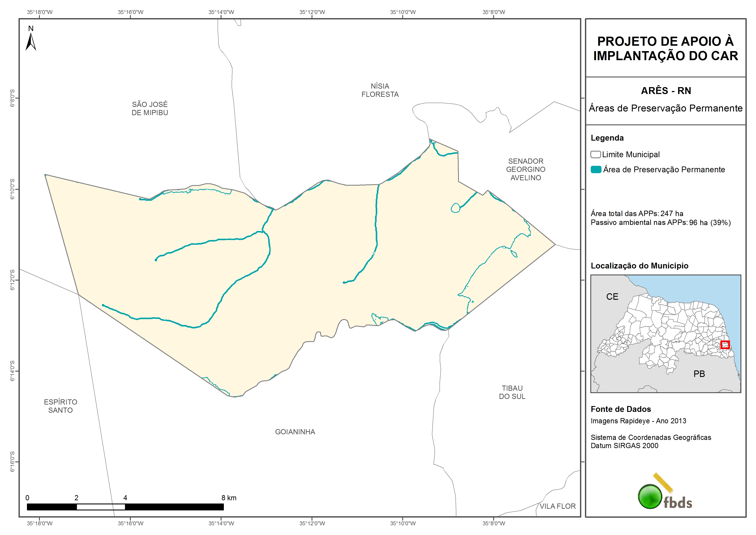Click the '6°8'0"S' latitude label
Screen dimensions: 756x535
coord(12,98)
